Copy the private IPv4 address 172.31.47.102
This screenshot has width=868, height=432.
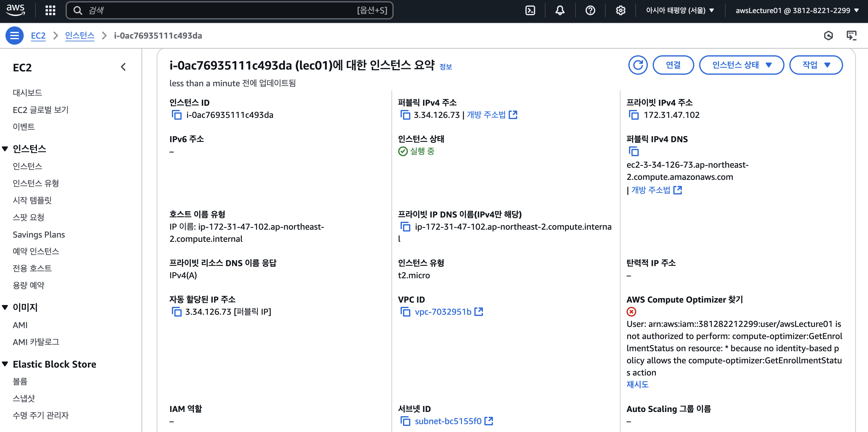(634, 115)
